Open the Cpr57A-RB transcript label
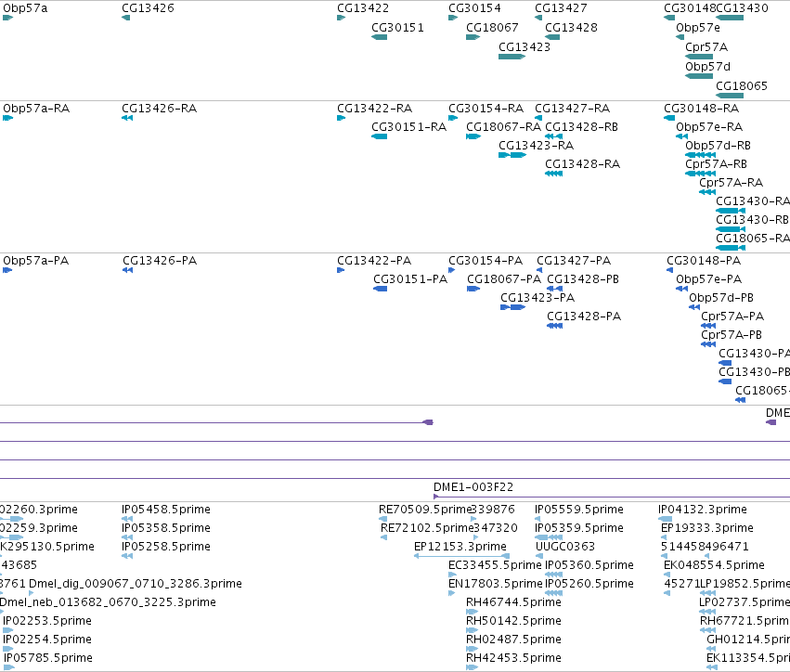 pyautogui.click(x=716, y=164)
